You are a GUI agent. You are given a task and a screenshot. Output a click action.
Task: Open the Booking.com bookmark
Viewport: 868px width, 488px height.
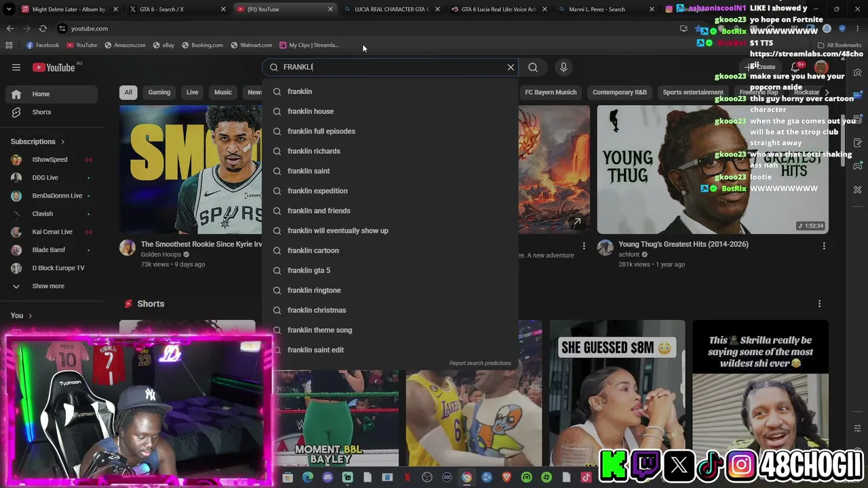pos(202,45)
